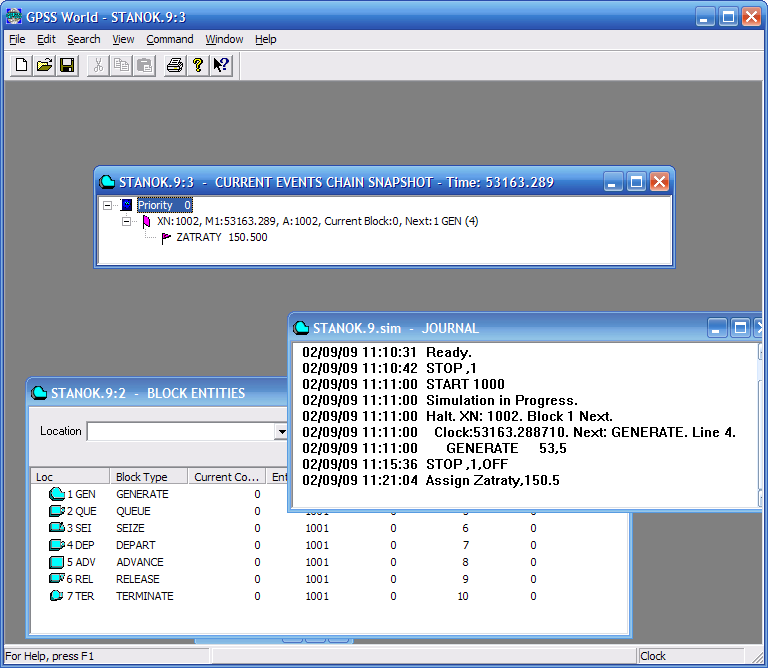Click the New file toolbar icon
The width and height of the screenshot is (768, 668).
[x=22, y=65]
